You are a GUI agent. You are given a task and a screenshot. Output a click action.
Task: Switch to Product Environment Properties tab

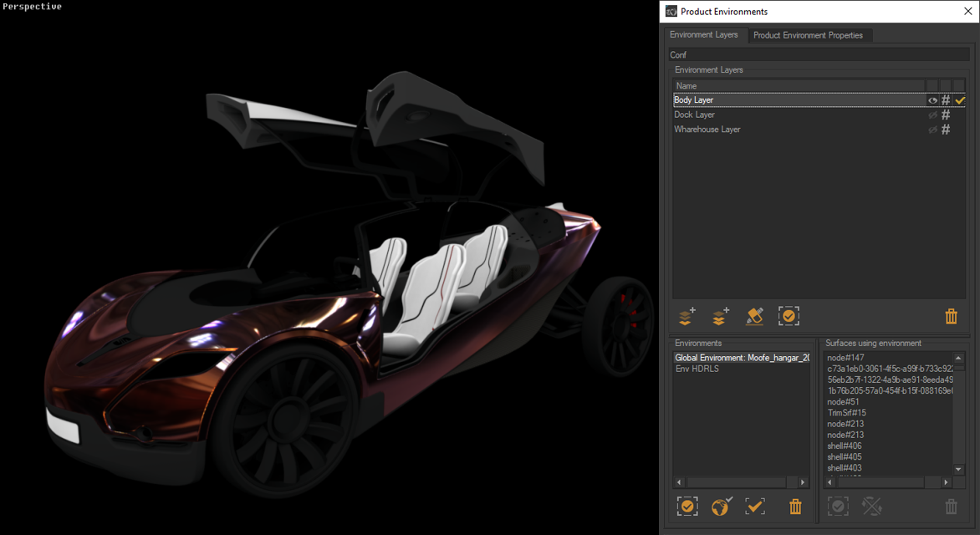pyautogui.click(x=808, y=35)
